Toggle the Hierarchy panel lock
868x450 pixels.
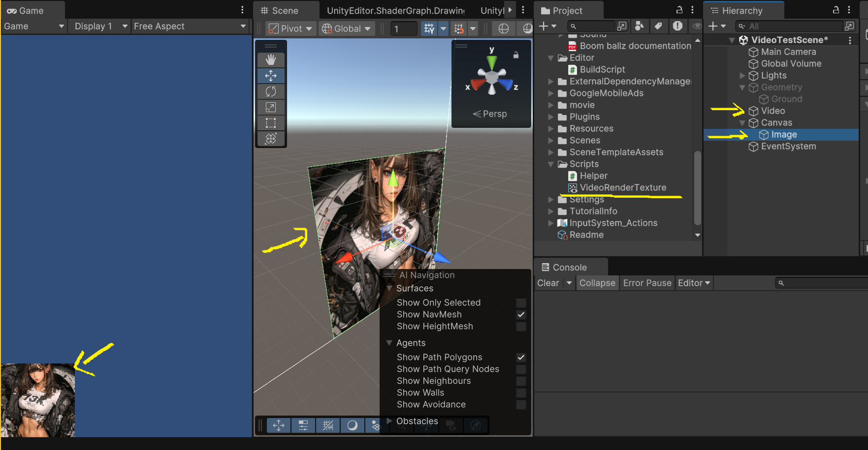(x=836, y=10)
